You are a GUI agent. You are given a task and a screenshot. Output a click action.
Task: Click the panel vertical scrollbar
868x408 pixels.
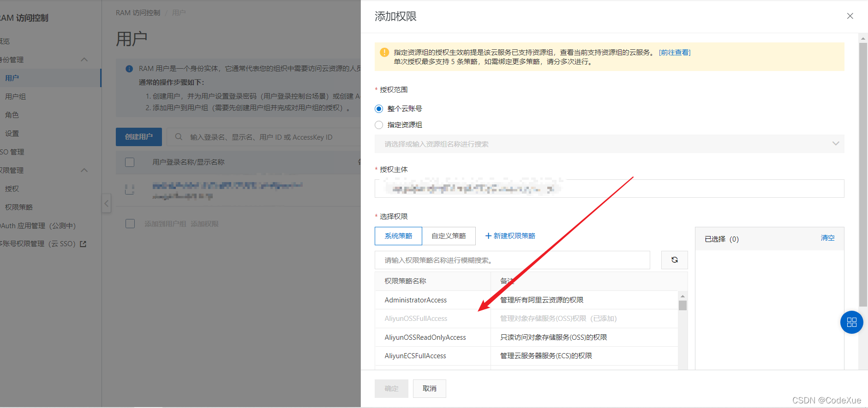click(x=863, y=174)
